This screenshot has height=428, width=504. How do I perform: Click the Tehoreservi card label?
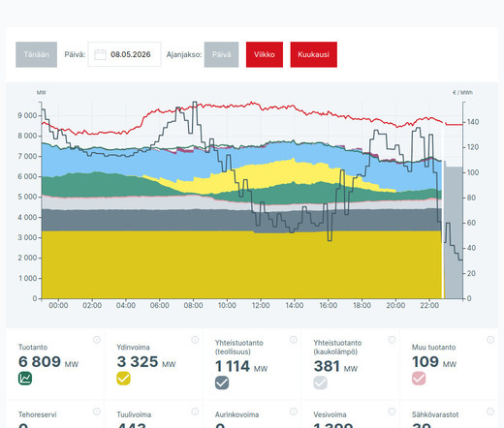click(x=37, y=414)
